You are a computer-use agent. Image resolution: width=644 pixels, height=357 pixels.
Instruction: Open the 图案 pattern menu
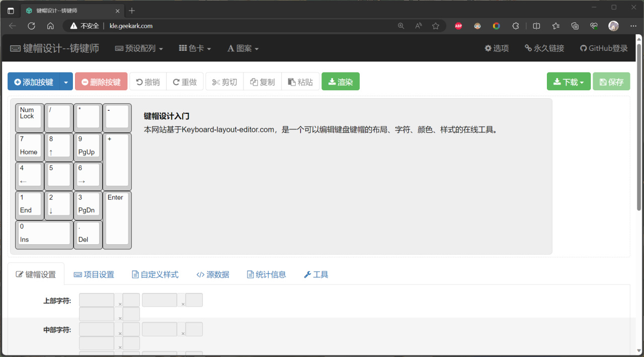point(243,48)
